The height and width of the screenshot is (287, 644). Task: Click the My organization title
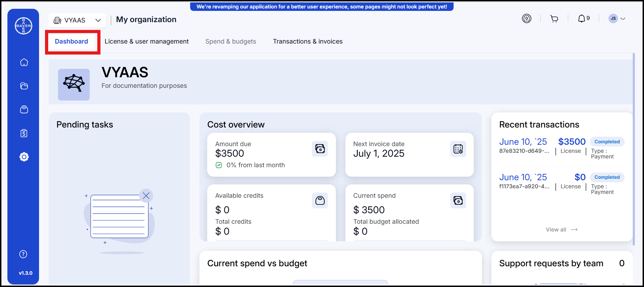pyautogui.click(x=146, y=20)
